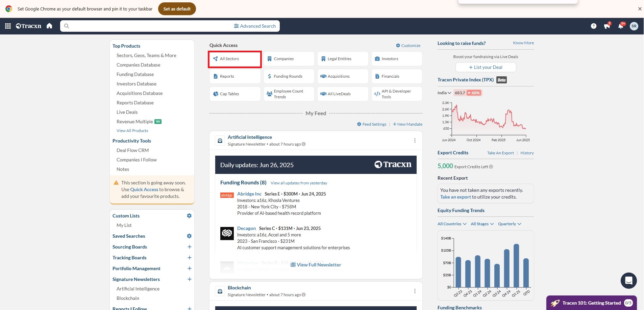Open the chat support bubble
Screen dimensions: 644x310
point(628,281)
